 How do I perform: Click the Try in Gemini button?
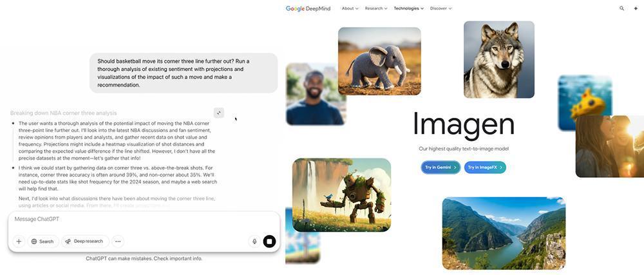tap(440, 167)
